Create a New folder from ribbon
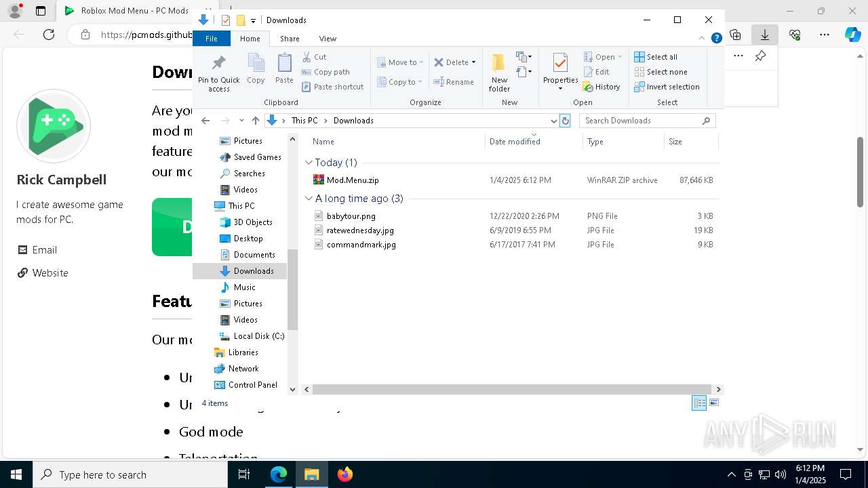 point(499,73)
